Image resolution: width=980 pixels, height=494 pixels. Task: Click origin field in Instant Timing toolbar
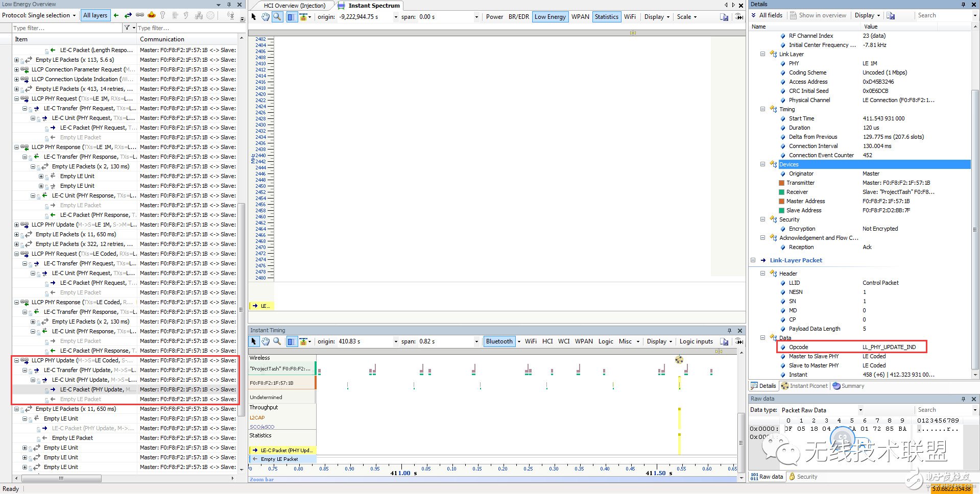pyautogui.click(x=368, y=341)
